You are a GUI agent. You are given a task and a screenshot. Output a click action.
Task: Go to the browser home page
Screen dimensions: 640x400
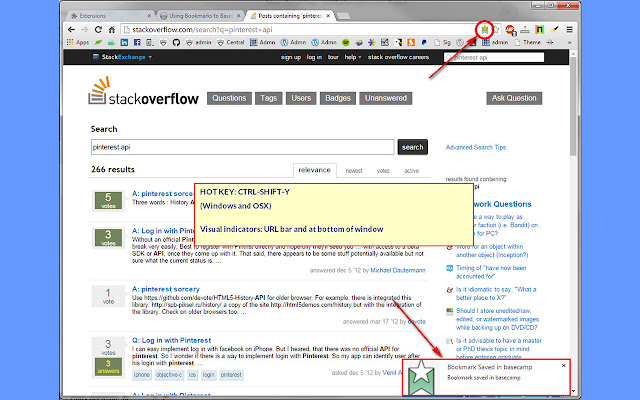[x=111, y=29]
